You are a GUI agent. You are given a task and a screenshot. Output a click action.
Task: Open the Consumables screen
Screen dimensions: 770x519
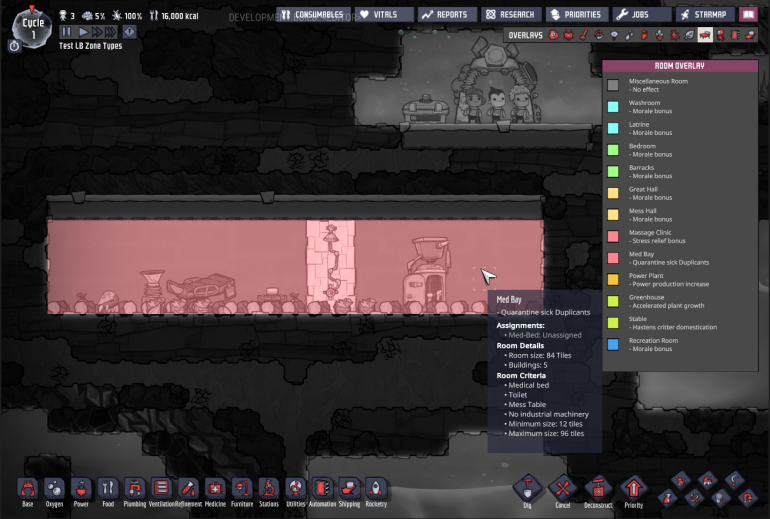[x=313, y=15]
